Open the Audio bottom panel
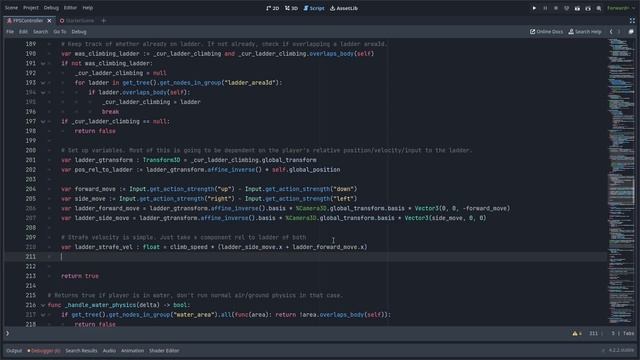640x360 pixels. coord(109,351)
